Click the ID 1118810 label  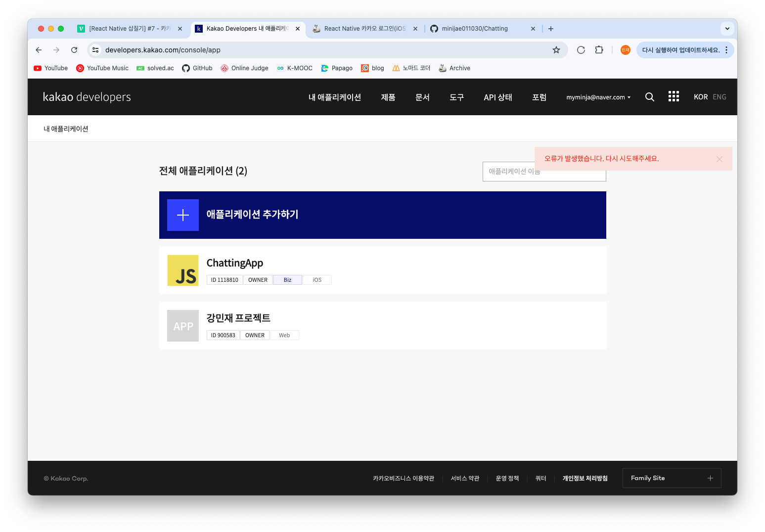[225, 280]
